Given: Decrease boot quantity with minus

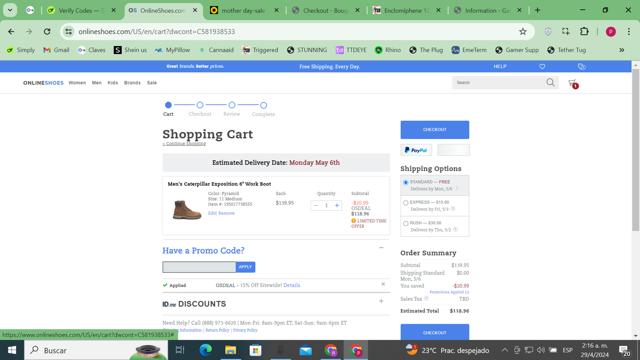Looking at the screenshot, I should coord(316,206).
